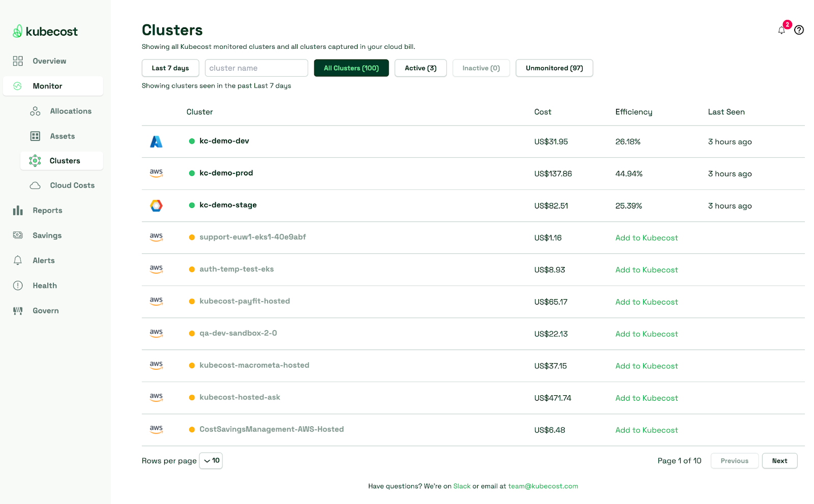
Task: Click the Efficiency column header
Action: click(633, 112)
